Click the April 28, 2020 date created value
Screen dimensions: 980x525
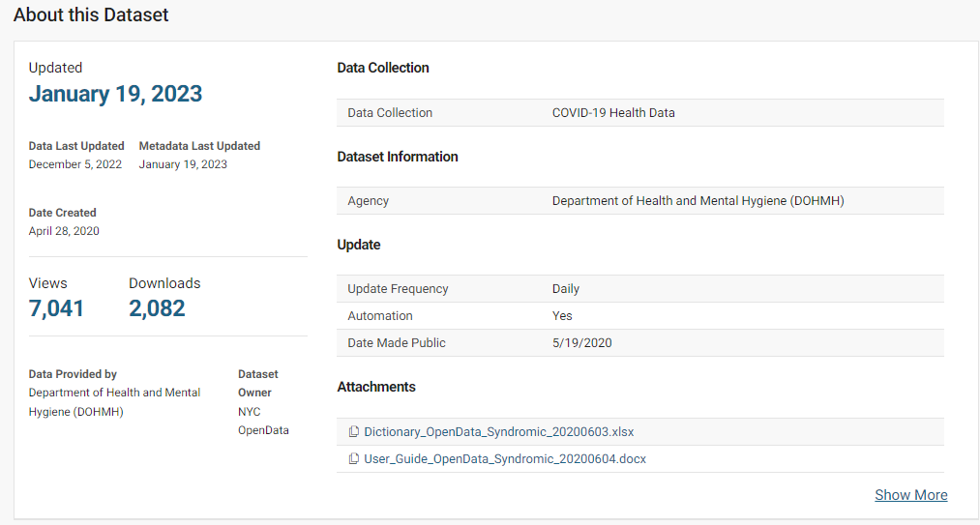coord(64,231)
